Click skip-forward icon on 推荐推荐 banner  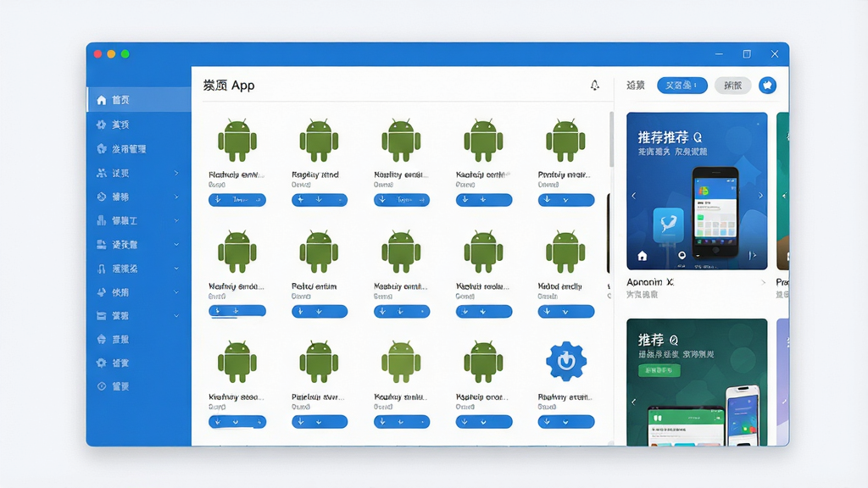coord(753,255)
